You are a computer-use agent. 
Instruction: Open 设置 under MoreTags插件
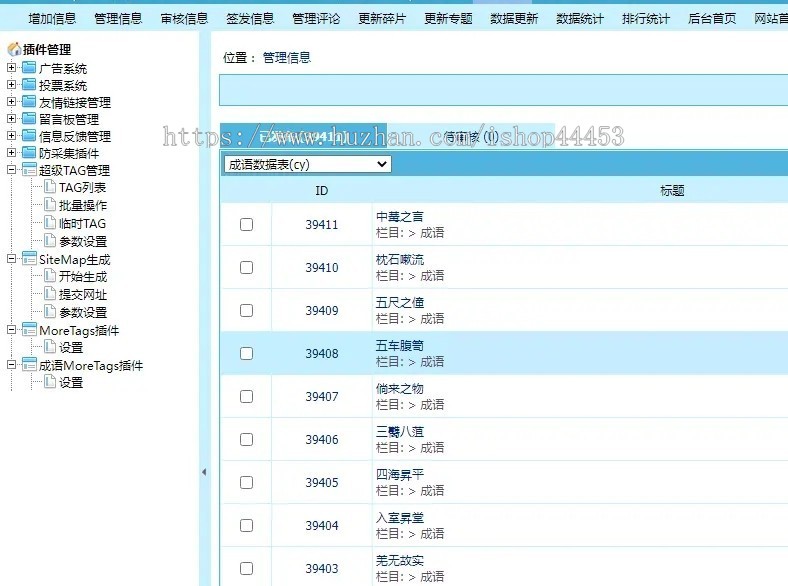point(71,347)
